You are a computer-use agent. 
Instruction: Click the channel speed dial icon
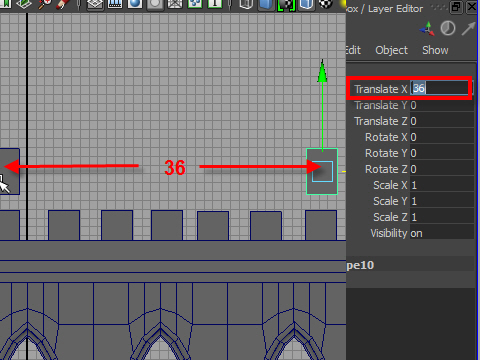(448, 28)
